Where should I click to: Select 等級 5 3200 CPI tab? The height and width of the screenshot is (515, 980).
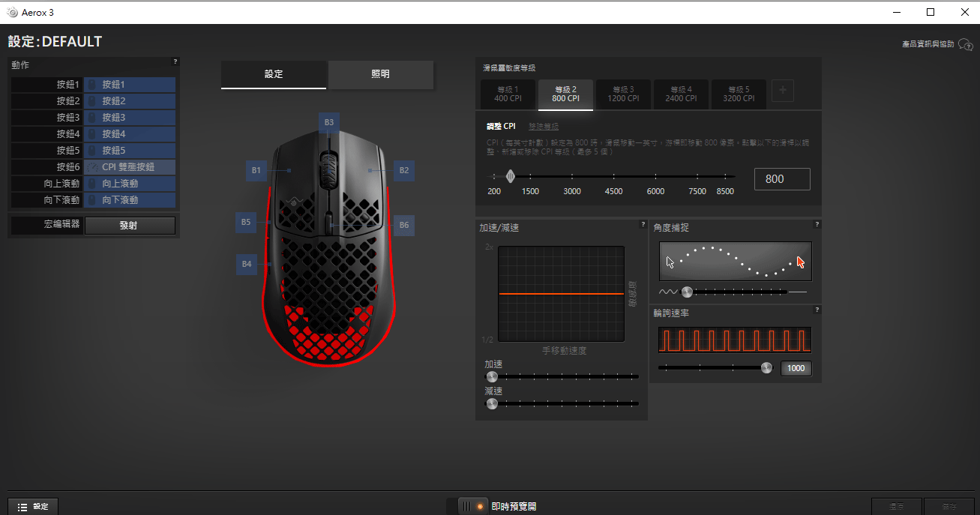[739, 94]
